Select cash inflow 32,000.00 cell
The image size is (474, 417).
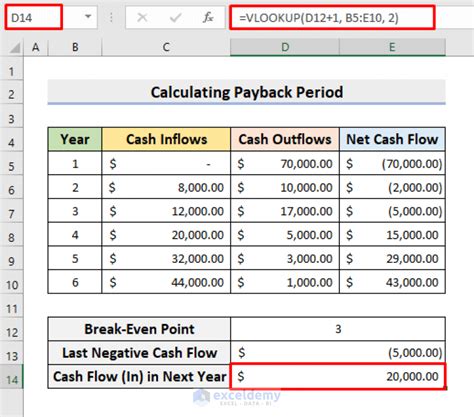tap(166, 259)
